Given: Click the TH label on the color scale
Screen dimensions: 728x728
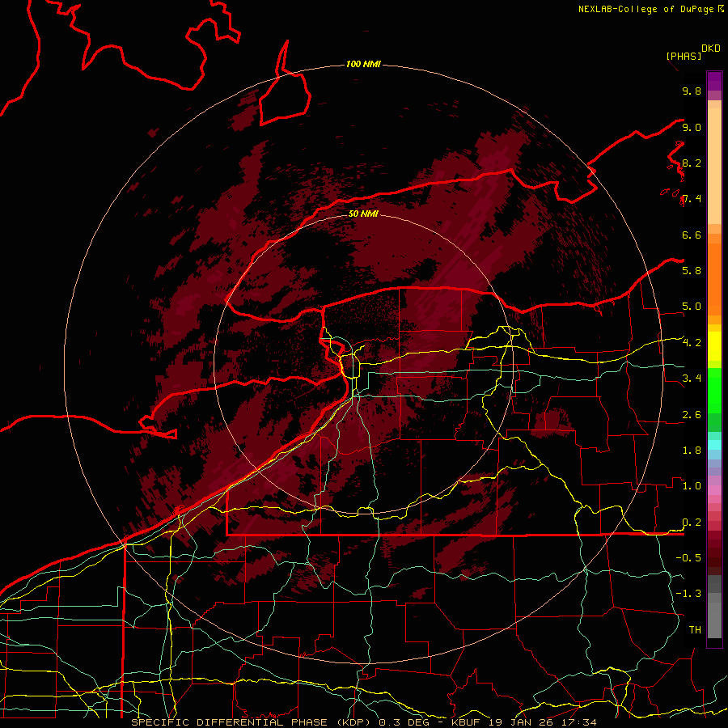Looking at the screenshot, I should [695, 630].
